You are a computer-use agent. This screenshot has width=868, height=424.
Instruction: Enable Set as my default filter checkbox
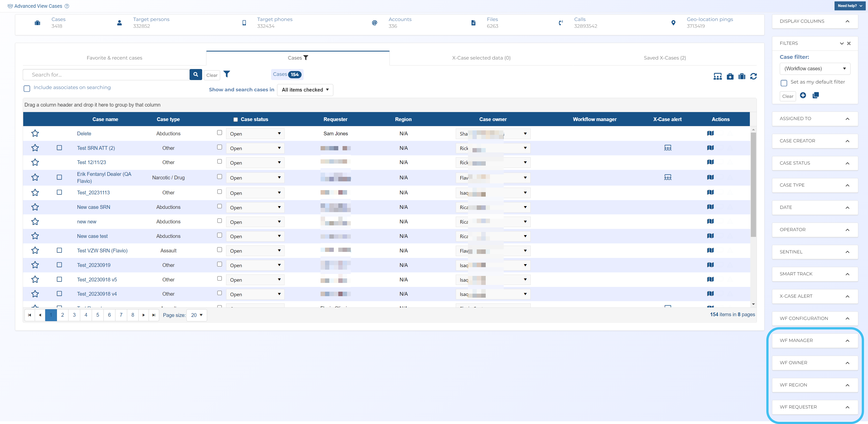pos(784,83)
